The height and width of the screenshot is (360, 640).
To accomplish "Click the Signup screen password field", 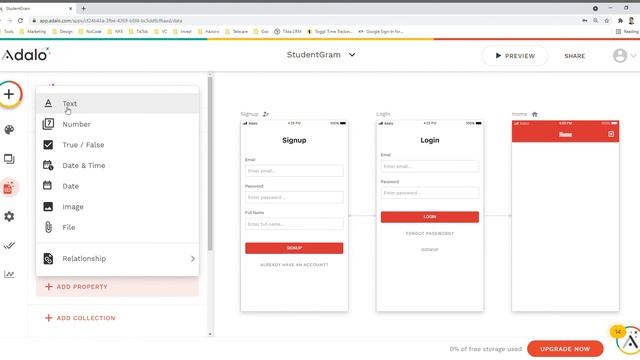I will coord(294,197).
